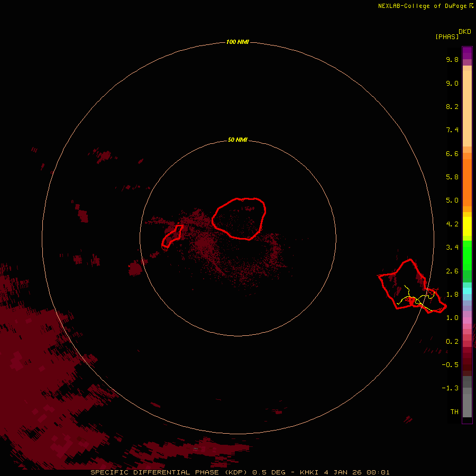Click the 0.2 value on the color scale
The height and width of the screenshot is (476, 476).
[452, 342]
